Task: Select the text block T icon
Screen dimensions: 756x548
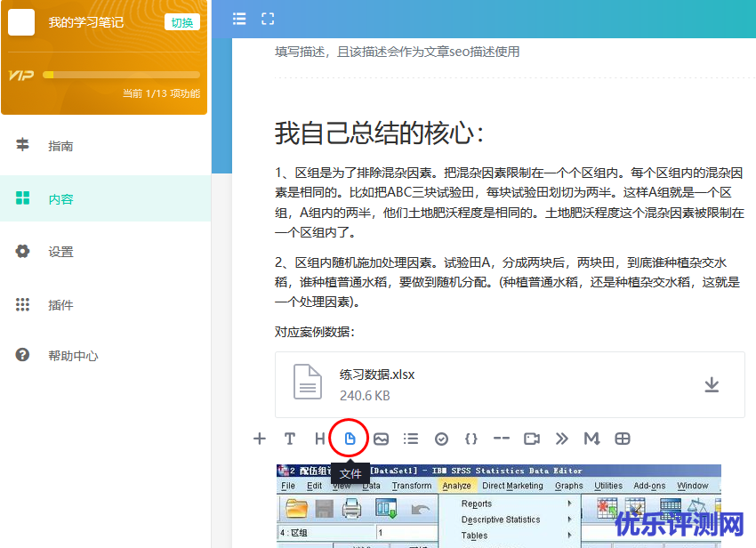Action: (x=289, y=439)
